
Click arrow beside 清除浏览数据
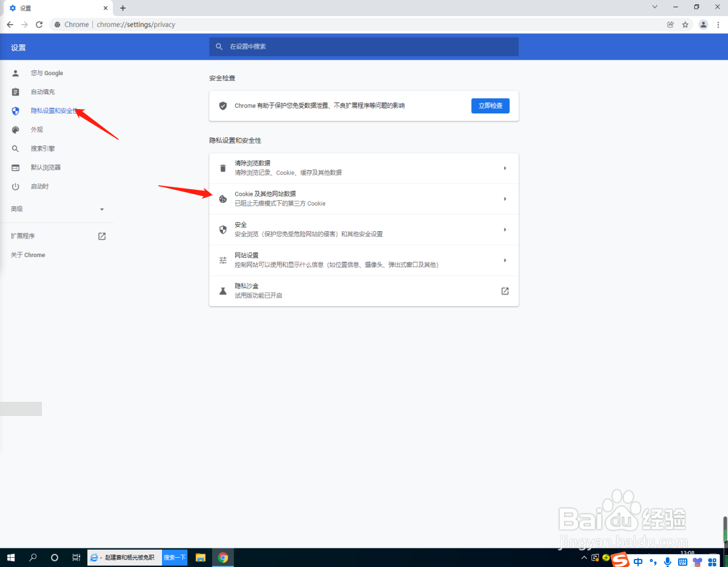click(x=504, y=168)
